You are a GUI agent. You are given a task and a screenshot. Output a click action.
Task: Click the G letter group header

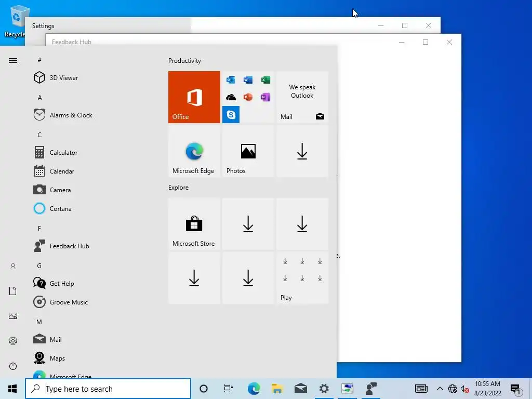39,265
